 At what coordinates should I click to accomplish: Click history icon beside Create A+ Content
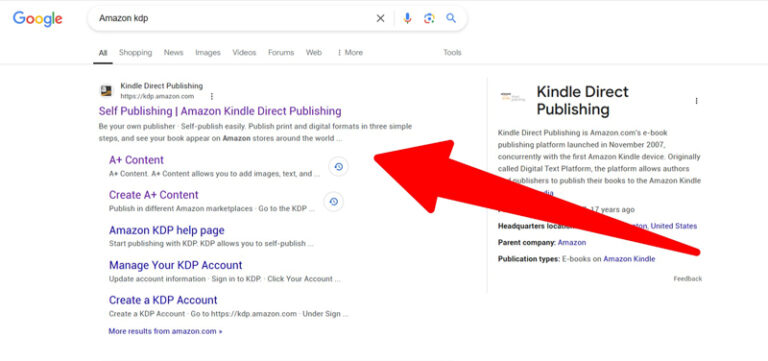click(x=334, y=202)
